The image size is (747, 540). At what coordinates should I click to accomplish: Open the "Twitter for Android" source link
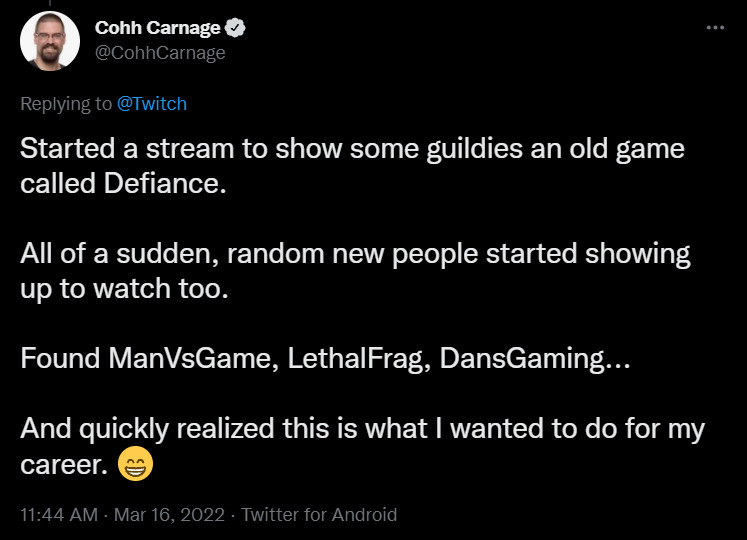click(x=319, y=515)
